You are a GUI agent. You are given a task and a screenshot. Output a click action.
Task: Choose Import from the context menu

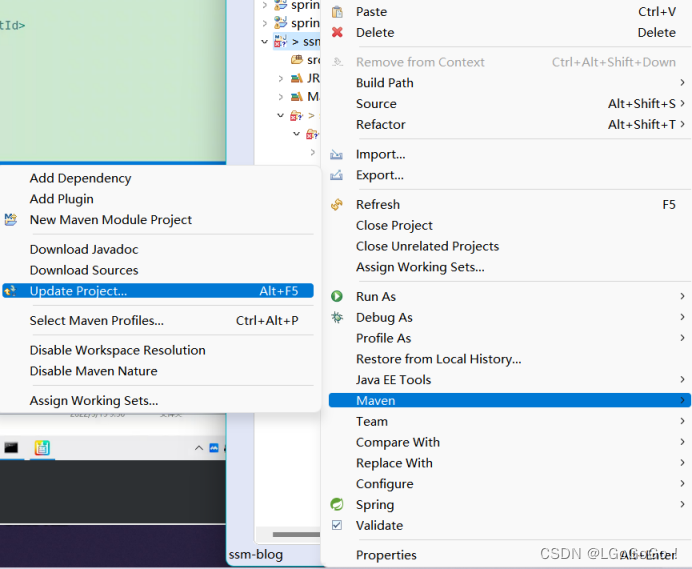click(510, 154)
